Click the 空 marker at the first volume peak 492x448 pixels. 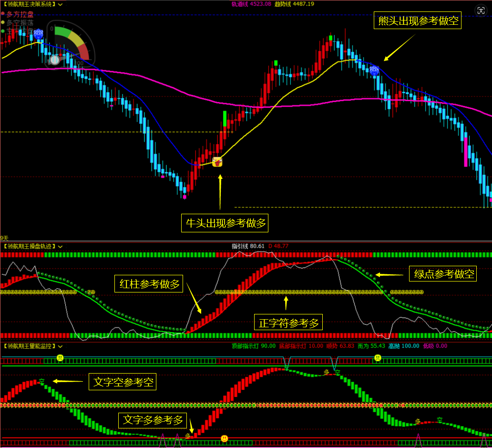[42, 381]
